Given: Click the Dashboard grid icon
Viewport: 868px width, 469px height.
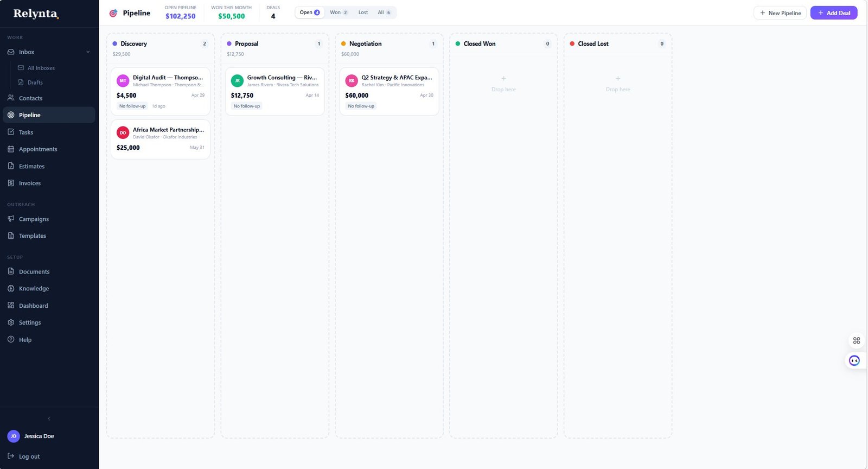Looking at the screenshot, I should point(11,306).
